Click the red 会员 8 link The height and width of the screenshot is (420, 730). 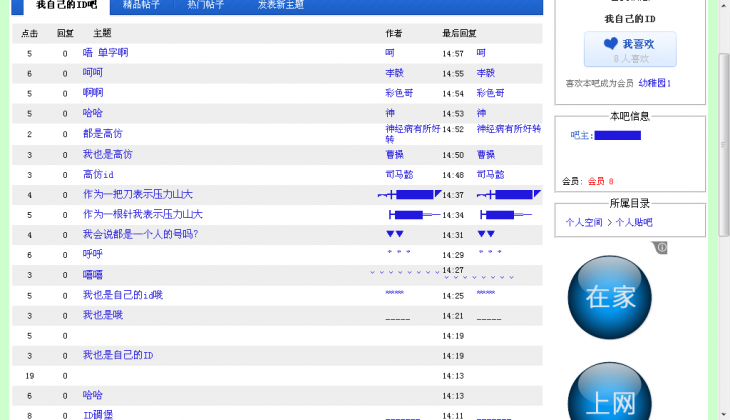coord(600,181)
